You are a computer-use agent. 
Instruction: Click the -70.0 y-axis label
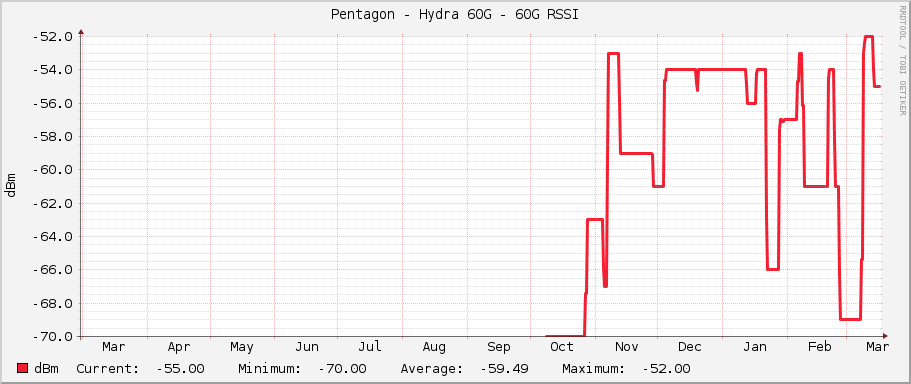(52, 337)
